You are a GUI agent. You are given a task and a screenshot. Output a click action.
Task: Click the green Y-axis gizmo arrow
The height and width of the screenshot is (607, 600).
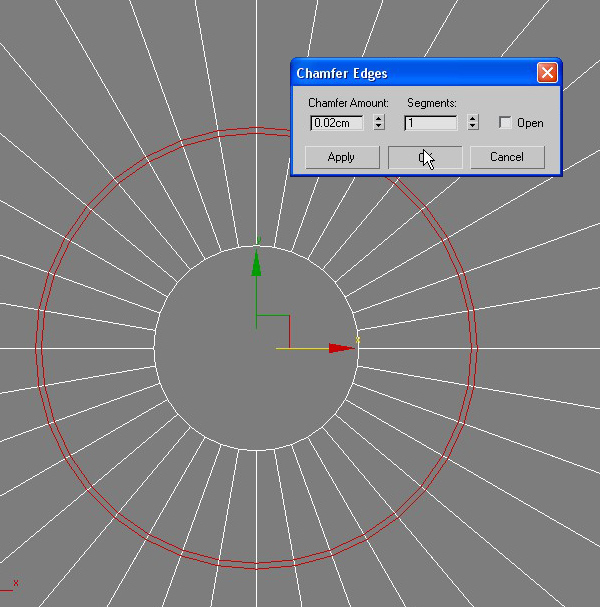coord(256,263)
